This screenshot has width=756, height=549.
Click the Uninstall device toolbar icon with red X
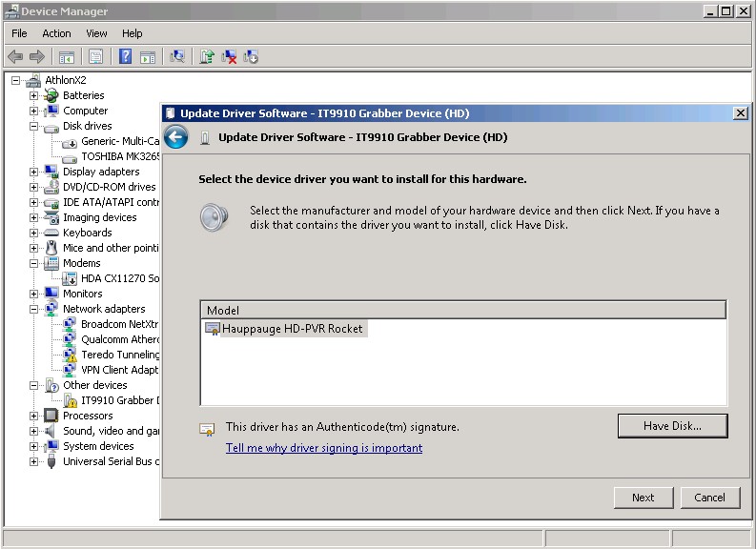coord(229,57)
